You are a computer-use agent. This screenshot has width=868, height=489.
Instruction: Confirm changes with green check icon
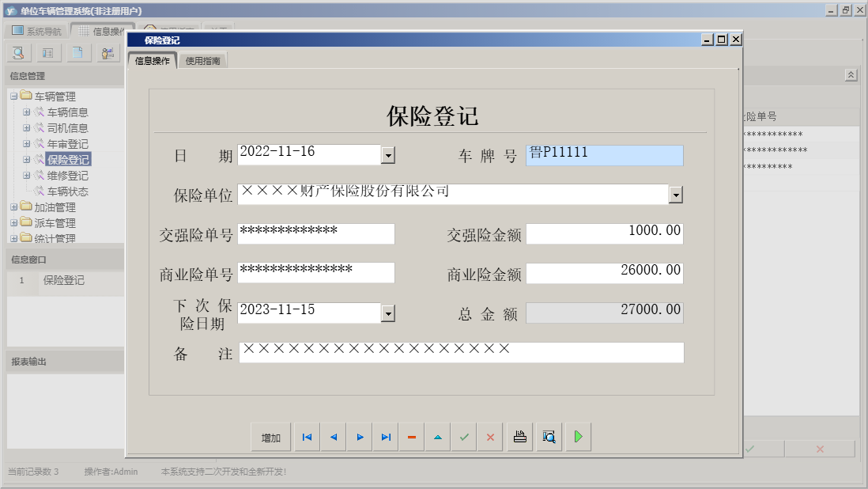464,436
